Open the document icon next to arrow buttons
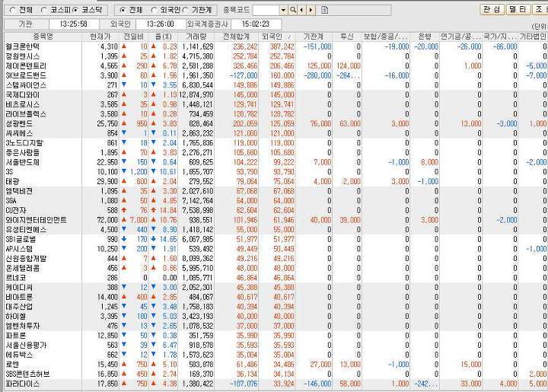Screen dimensions: 548x392 click(x=324, y=10)
